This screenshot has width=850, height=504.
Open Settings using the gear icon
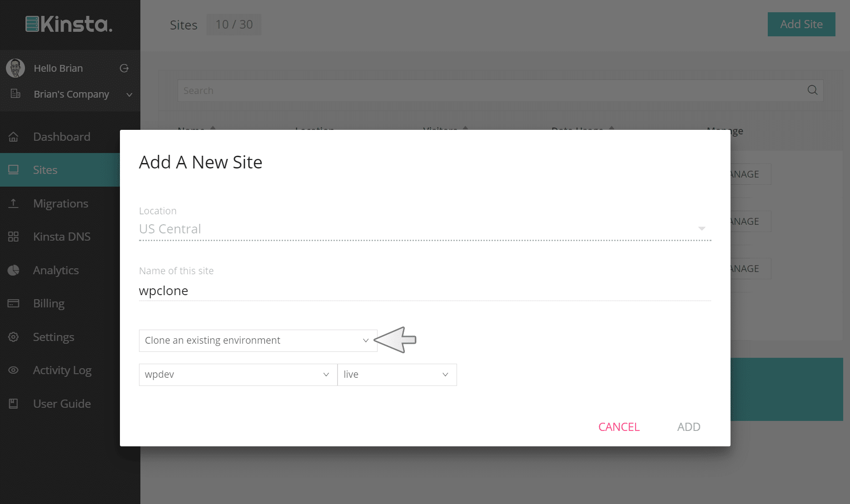(x=14, y=337)
